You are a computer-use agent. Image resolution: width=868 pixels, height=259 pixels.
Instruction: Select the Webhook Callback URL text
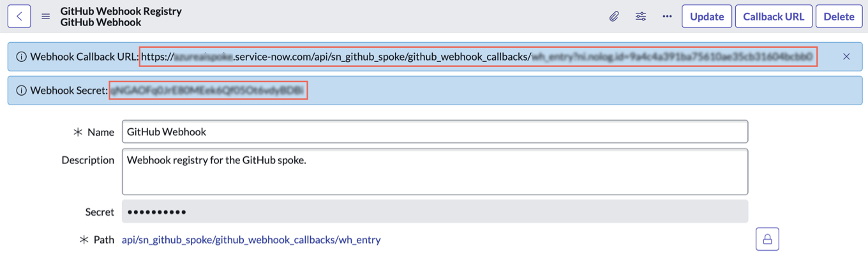pos(478,57)
